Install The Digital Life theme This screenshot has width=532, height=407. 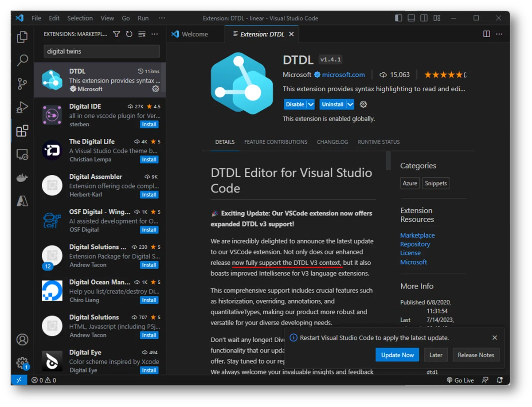[149, 160]
